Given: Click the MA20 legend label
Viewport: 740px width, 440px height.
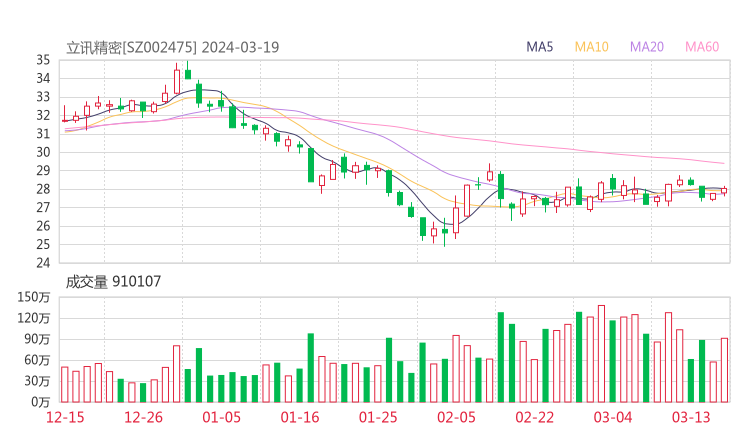Looking at the screenshot, I should tap(647, 47).
